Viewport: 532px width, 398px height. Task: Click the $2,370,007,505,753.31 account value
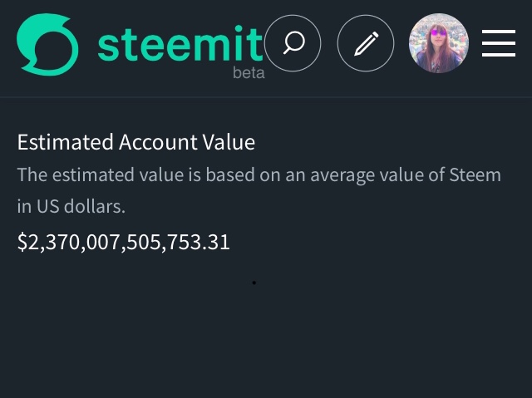click(124, 242)
